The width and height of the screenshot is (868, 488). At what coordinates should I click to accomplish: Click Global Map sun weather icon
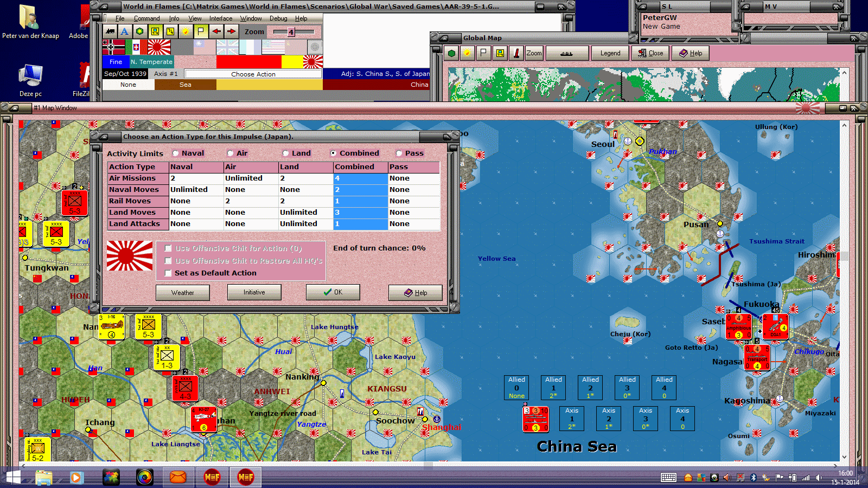[x=467, y=53]
